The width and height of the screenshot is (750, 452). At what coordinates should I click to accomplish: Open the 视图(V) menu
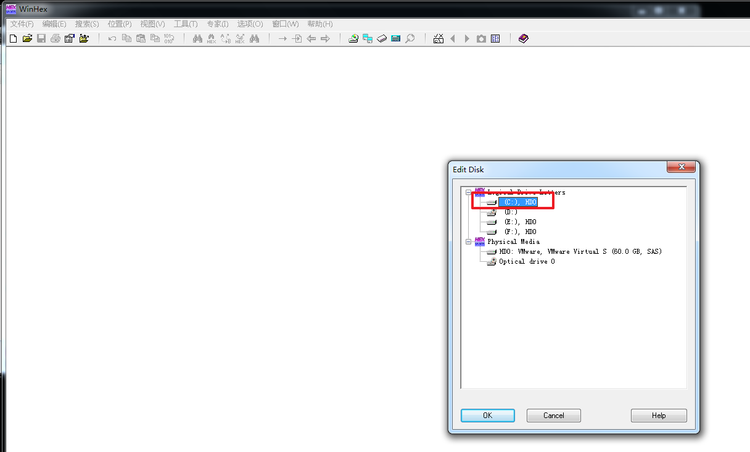coord(153,24)
